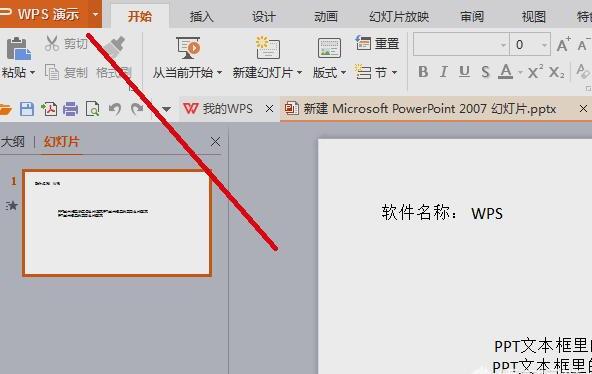Click the New Slide (新建幻灯片) icon
The height and width of the screenshot is (374, 592).
pyautogui.click(x=267, y=48)
